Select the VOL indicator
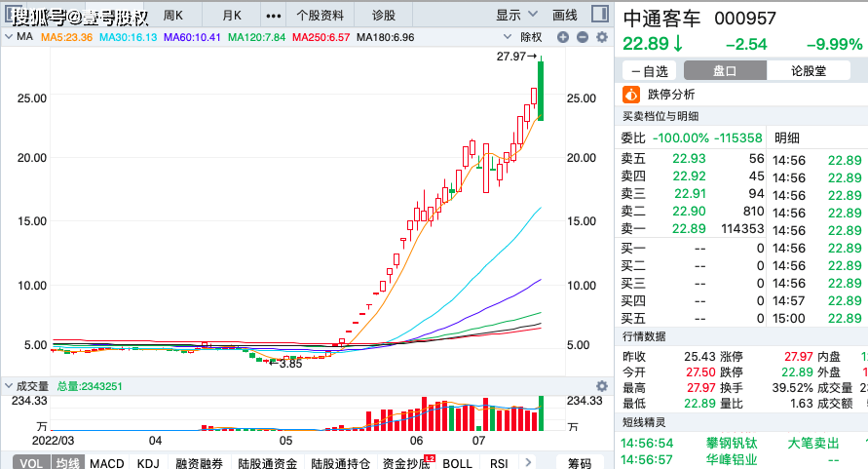868x469 pixels. point(31,463)
